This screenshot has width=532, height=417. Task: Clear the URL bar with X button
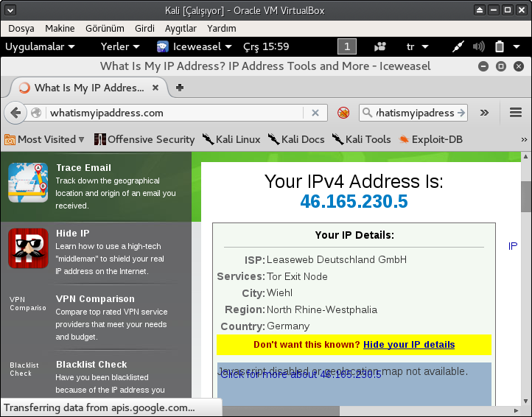tap(315, 113)
